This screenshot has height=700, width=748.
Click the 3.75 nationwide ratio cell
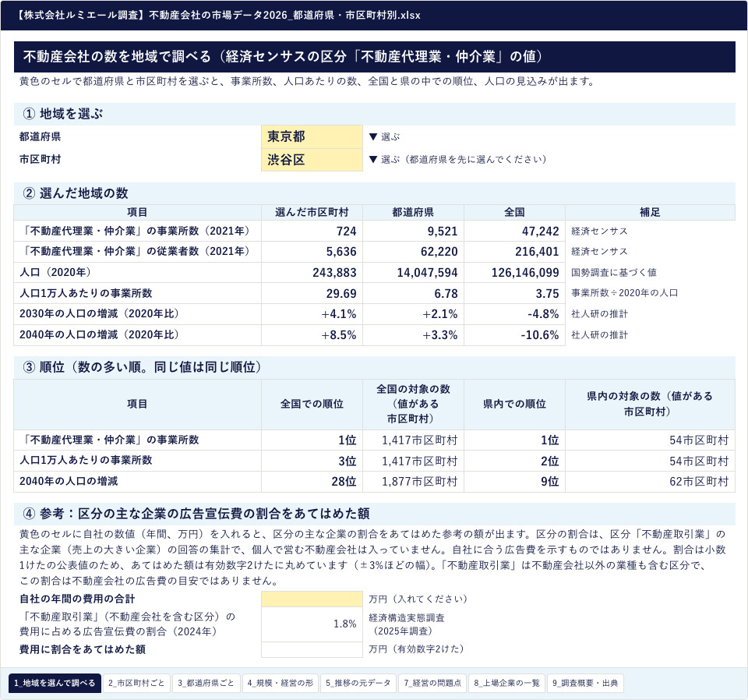(x=515, y=293)
